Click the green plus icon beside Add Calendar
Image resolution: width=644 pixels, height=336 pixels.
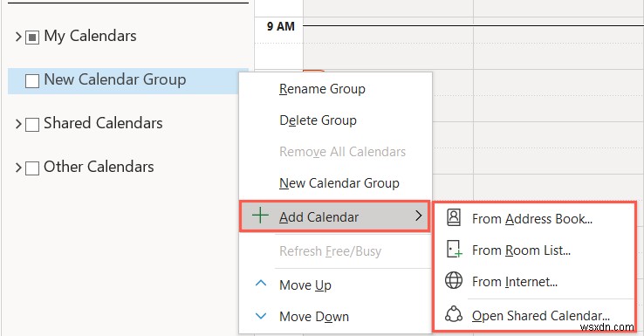260,216
